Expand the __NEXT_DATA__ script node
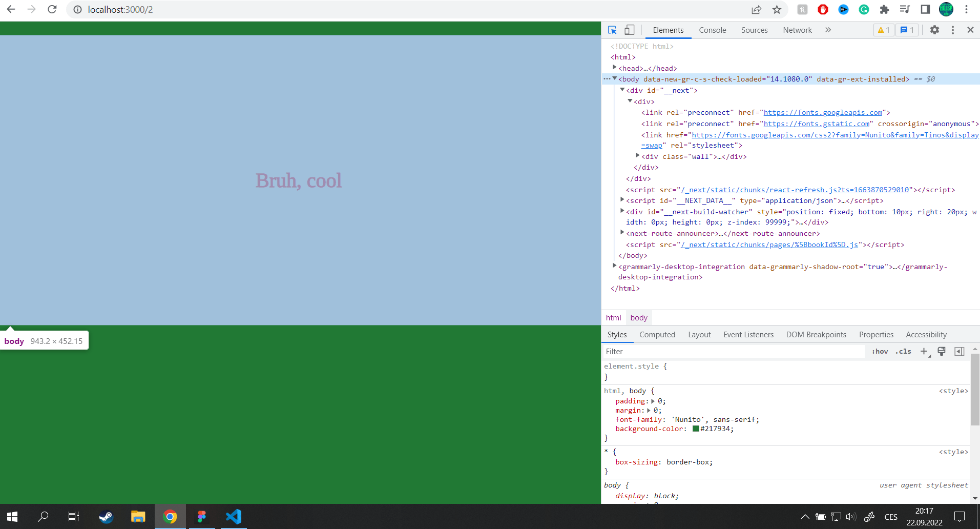 [x=622, y=200]
